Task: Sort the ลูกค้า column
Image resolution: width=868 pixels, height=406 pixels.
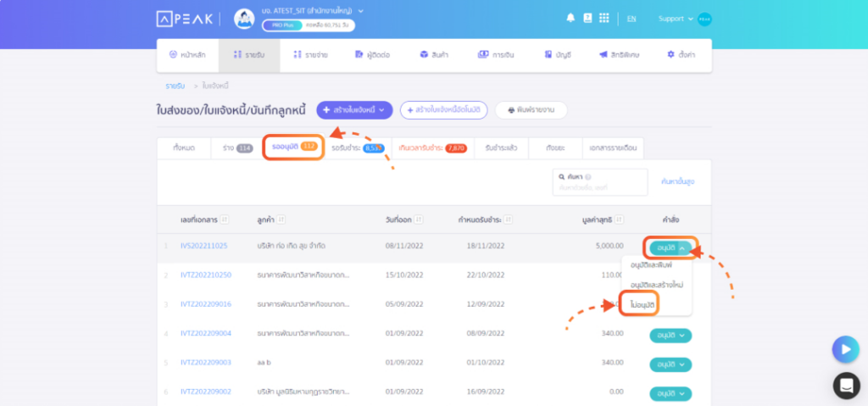Action: 281,220
